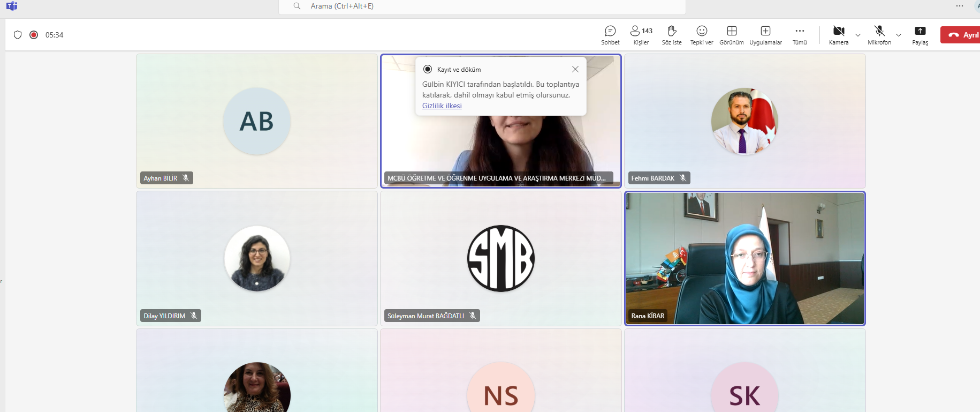Leave the meeting with Ayrıl
The image size is (980, 412).
click(x=961, y=35)
